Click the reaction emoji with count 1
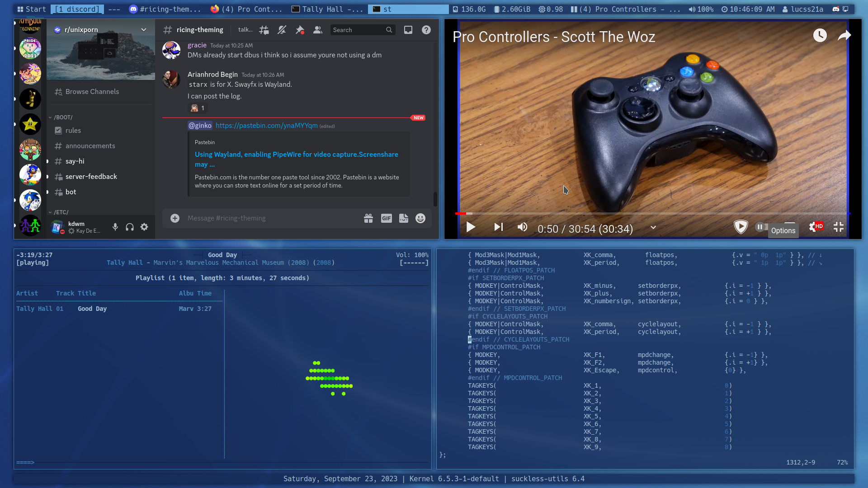Image resolution: width=868 pixels, height=488 pixels. click(x=197, y=108)
